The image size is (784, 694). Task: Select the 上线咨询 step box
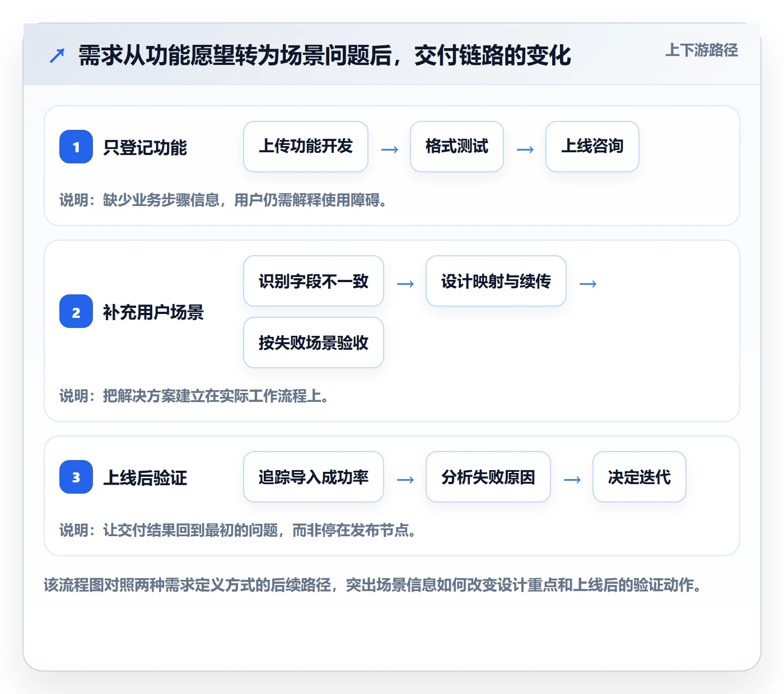[592, 147]
